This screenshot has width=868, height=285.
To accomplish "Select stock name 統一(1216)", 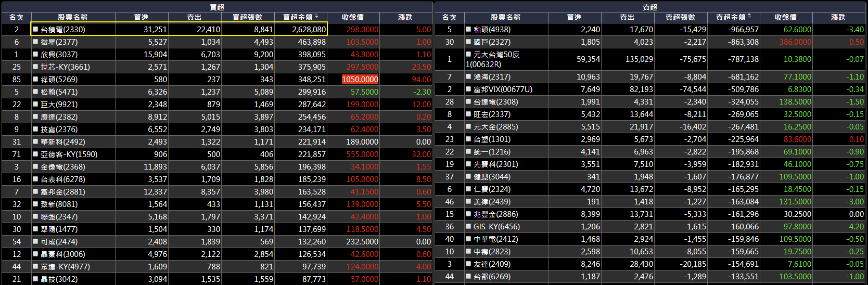I will [492, 152].
